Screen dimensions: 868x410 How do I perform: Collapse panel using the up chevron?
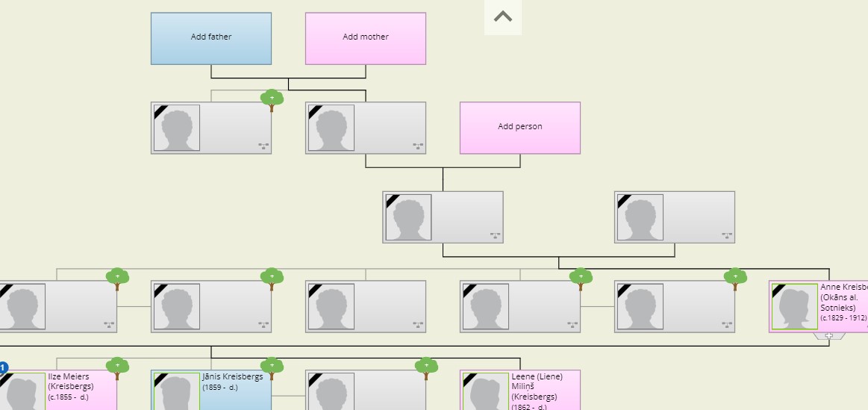coord(503,16)
